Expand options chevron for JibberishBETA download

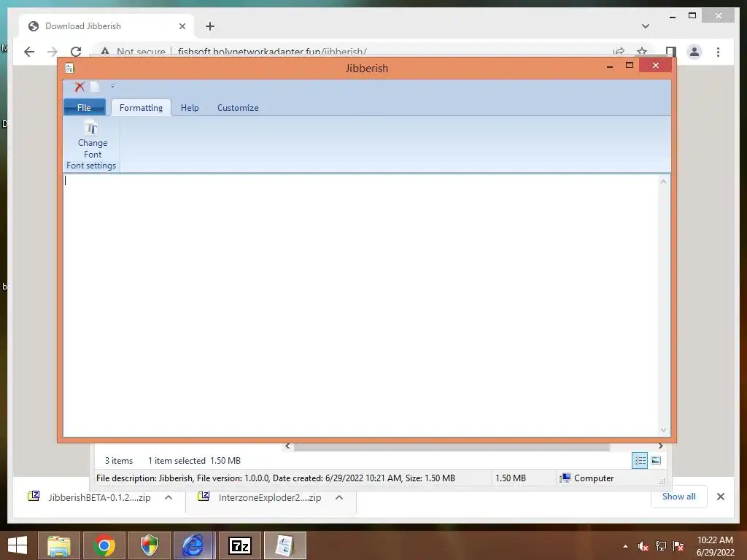coord(169,497)
